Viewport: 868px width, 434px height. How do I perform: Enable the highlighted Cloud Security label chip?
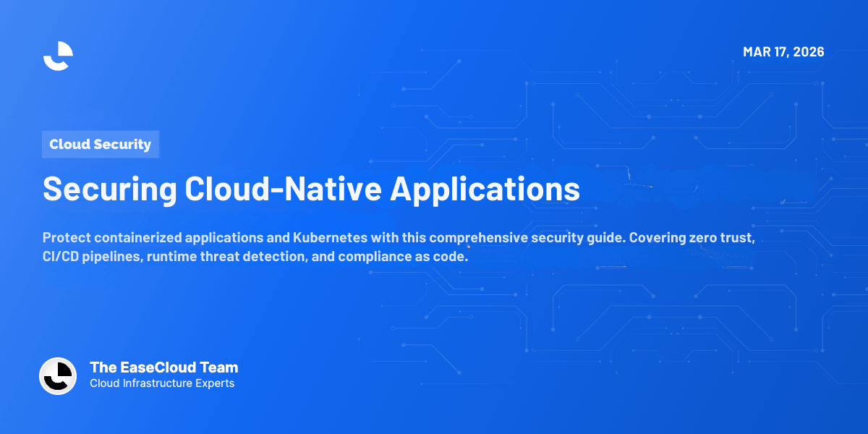click(101, 144)
